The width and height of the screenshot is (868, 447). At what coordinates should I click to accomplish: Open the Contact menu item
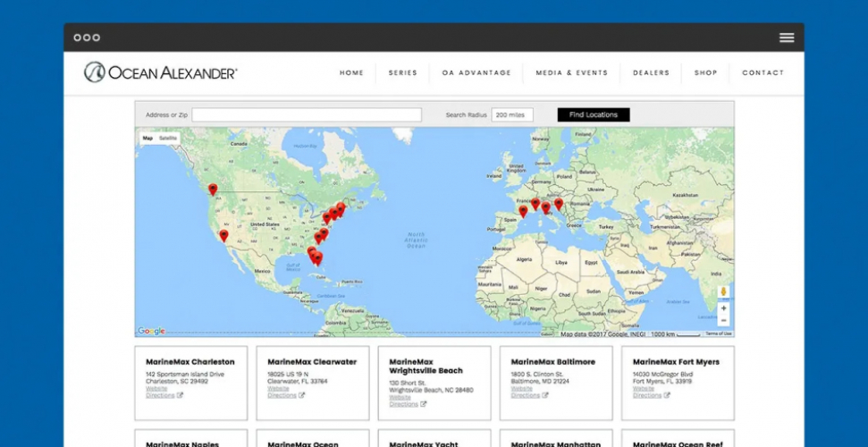tap(763, 72)
